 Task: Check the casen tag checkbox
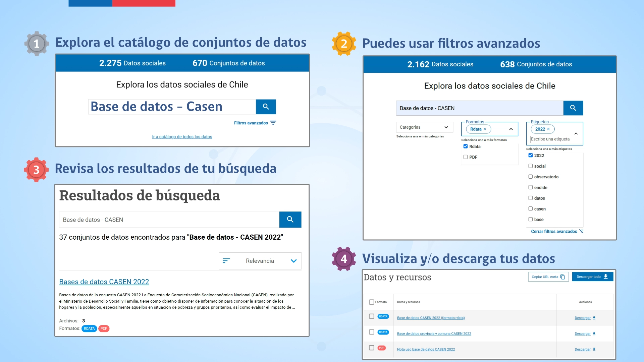[x=530, y=208]
